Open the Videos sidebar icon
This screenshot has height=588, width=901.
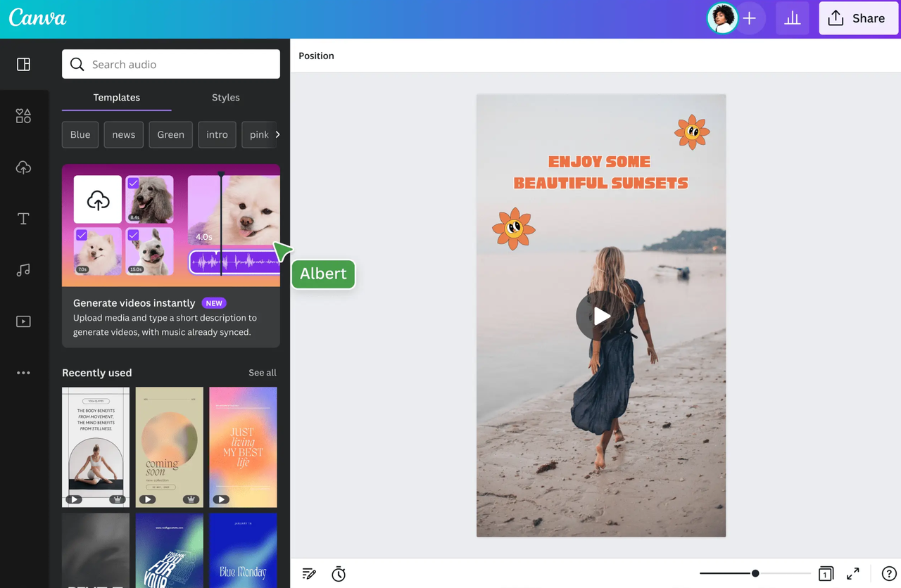coord(23,321)
